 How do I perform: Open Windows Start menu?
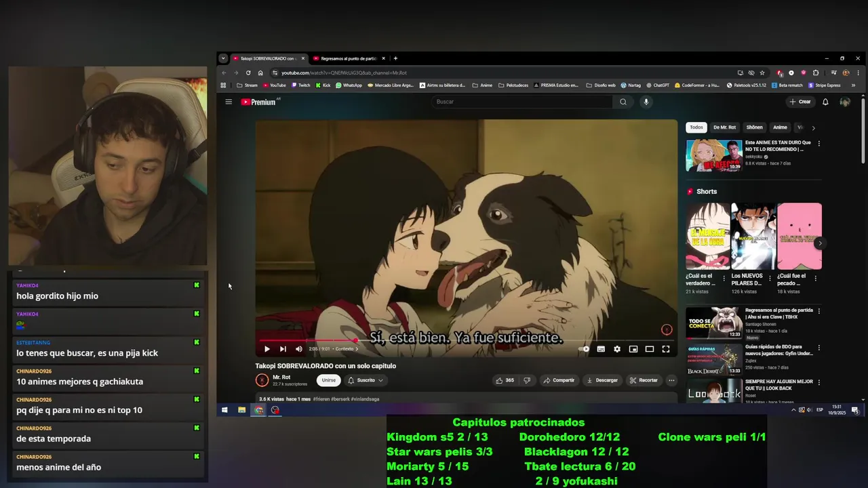(x=224, y=410)
